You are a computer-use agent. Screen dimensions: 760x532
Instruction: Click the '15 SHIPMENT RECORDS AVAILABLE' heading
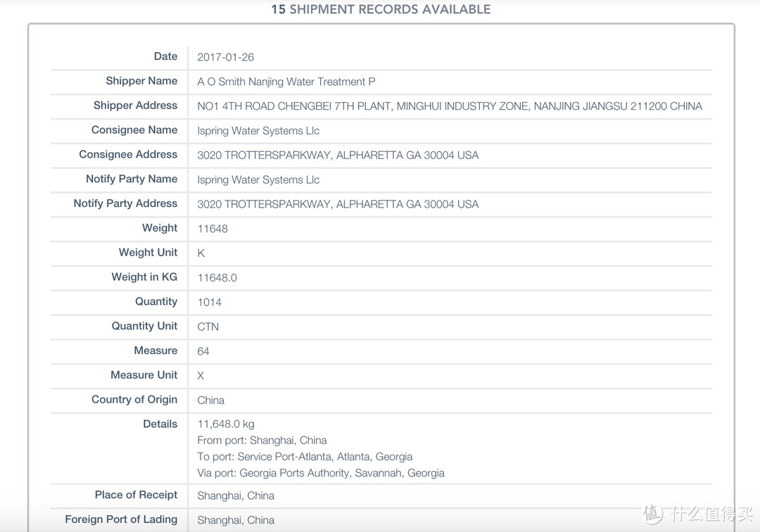[381, 9]
